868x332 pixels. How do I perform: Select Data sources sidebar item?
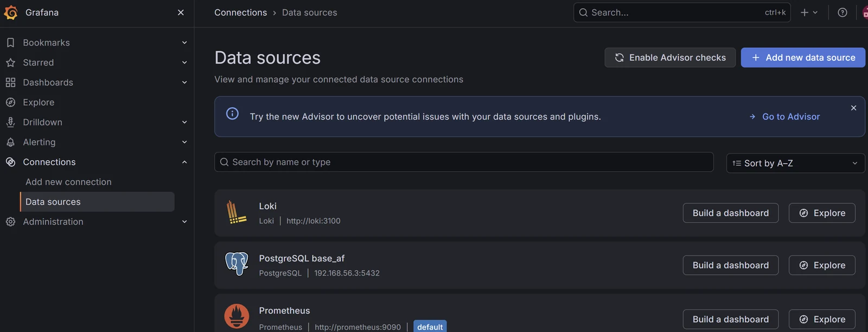[x=97, y=202]
